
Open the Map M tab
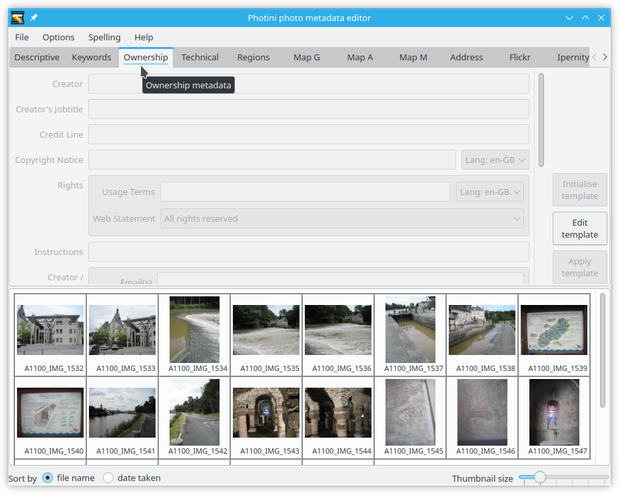pos(413,57)
